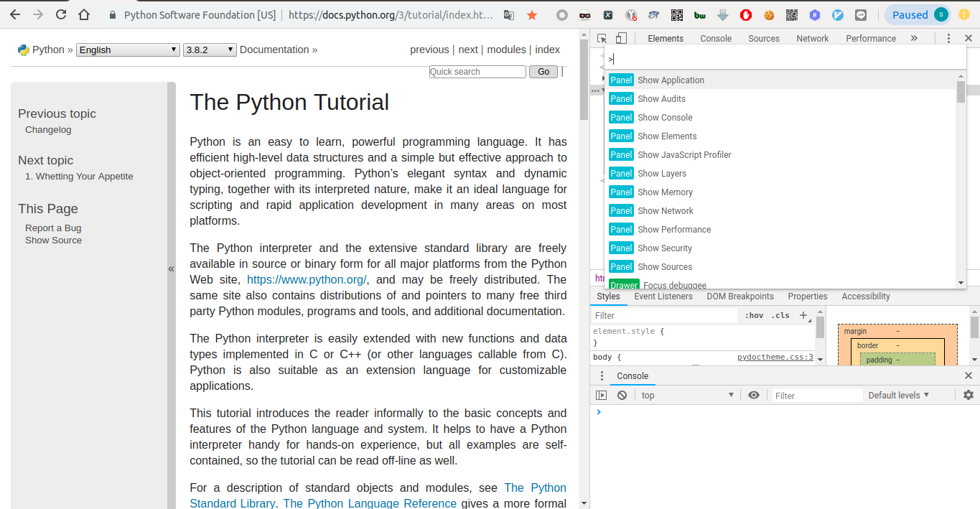Screen dimensions: 980x509
Task: Click the Go search button
Action: click(543, 71)
